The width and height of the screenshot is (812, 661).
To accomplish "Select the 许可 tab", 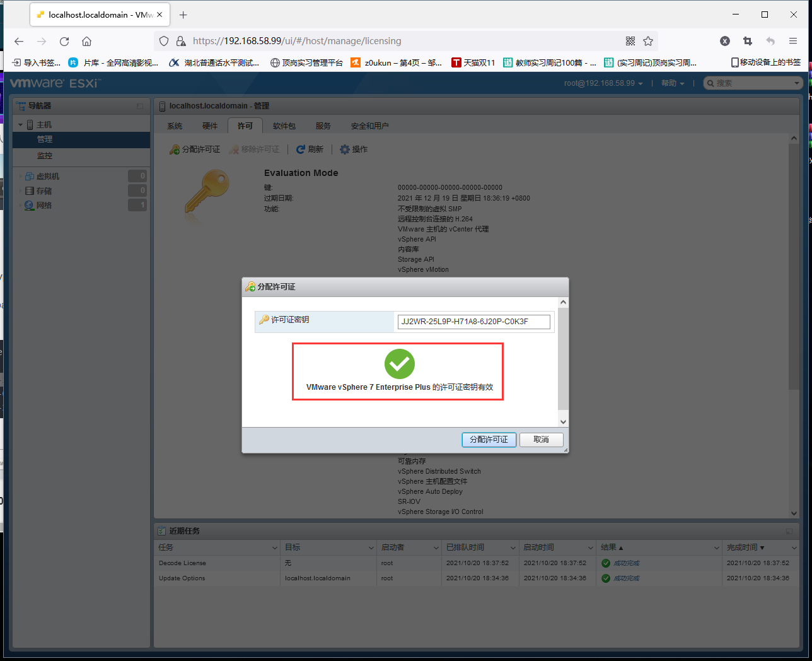I will point(245,126).
